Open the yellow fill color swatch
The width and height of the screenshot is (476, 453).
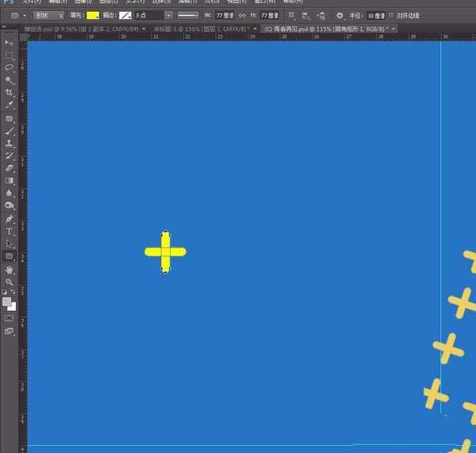click(93, 16)
